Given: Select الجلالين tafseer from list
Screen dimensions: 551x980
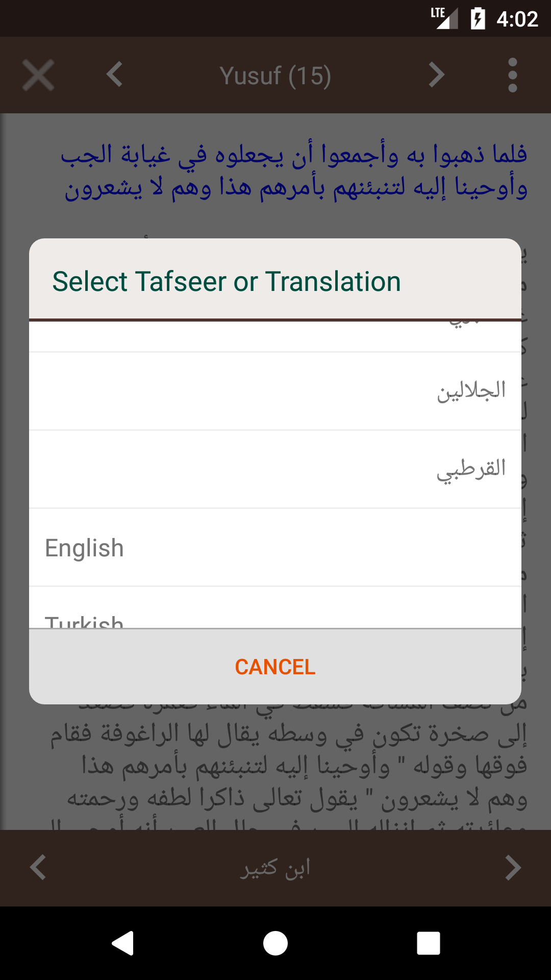Looking at the screenshot, I should point(275,391).
